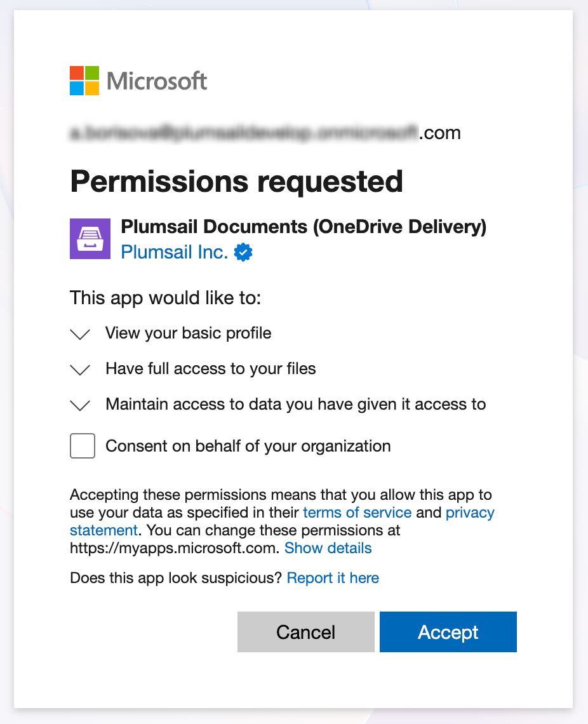Click the Microsoft four-square colored logo
The image size is (588, 724).
tap(84, 81)
